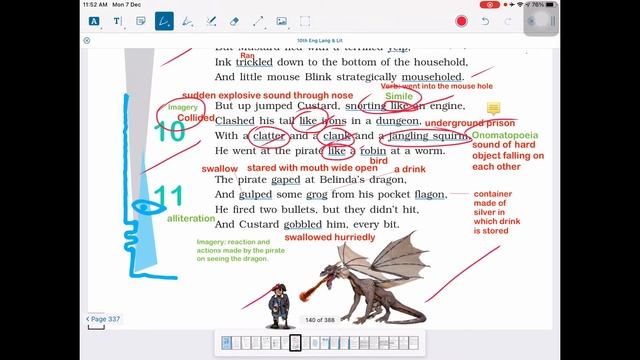
Task: Tap the underlined word 'gobbled'
Action: (x=302, y=224)
